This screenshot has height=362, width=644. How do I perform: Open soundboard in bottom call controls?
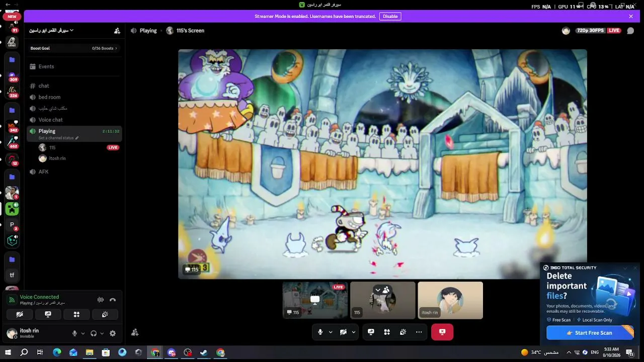[403, 332]
